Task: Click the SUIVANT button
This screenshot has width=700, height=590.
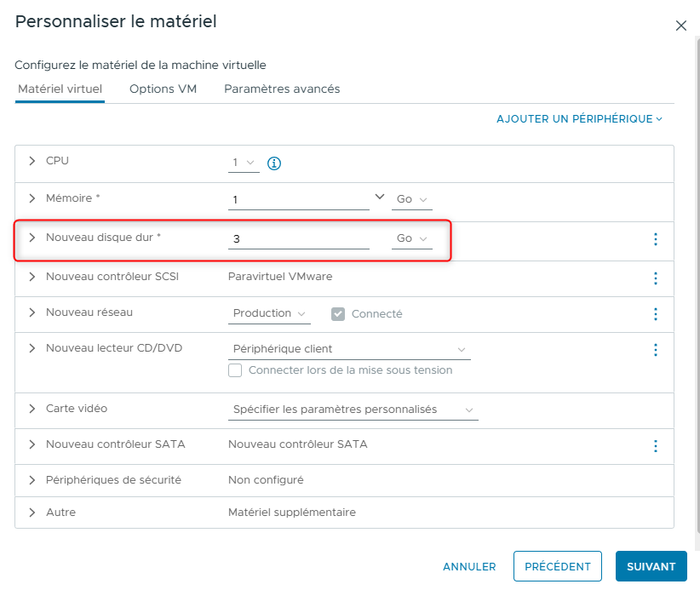Action: 651,566
